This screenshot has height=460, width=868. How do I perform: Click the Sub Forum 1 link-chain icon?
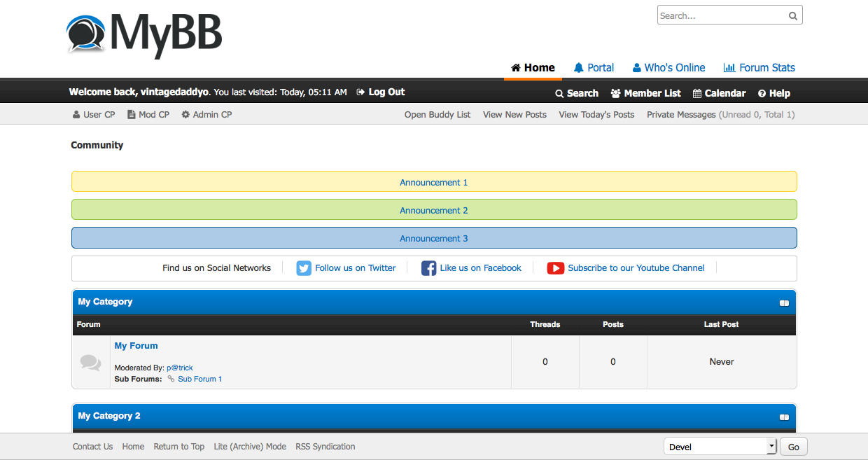click(x=171, y=379)
